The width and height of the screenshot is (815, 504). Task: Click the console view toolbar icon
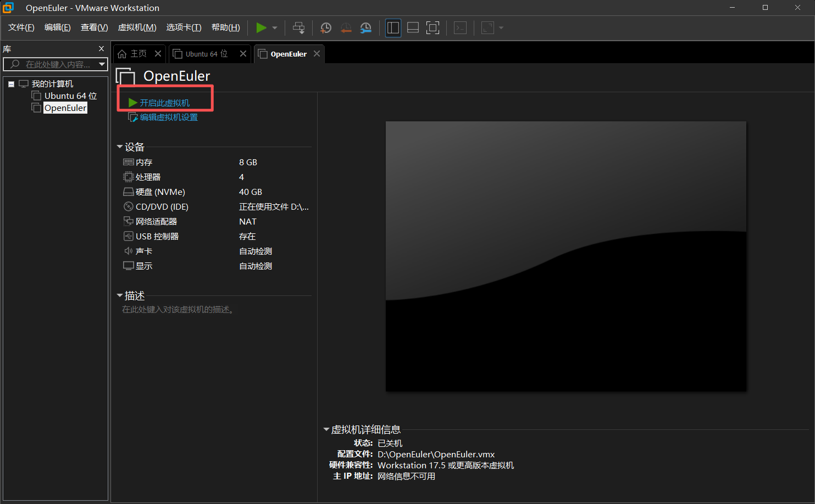[461, 27]
